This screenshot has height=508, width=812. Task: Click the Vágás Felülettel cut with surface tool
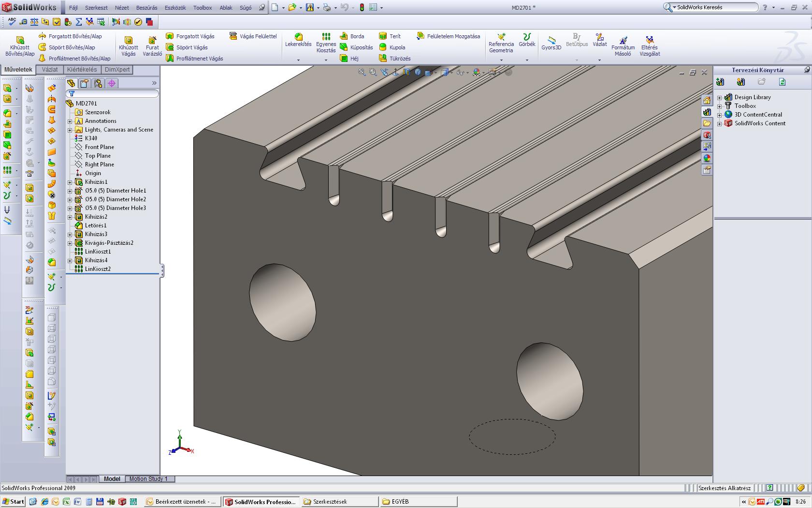tap(253, 36)
